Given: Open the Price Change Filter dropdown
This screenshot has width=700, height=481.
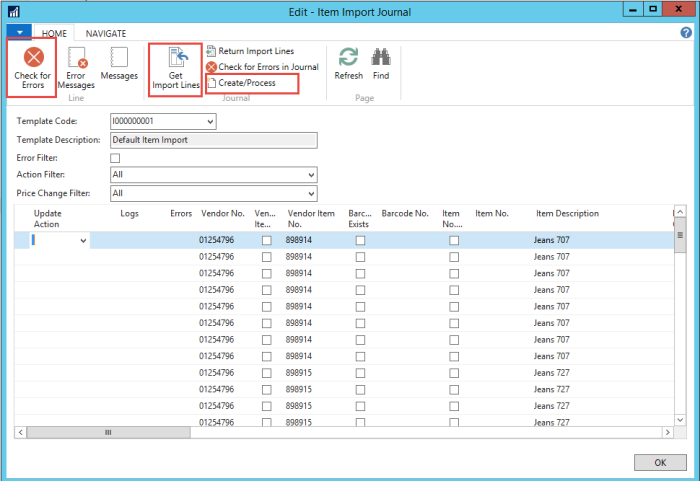Looking at the screenshot, I should pyautogui.click(x=310, y=194).
